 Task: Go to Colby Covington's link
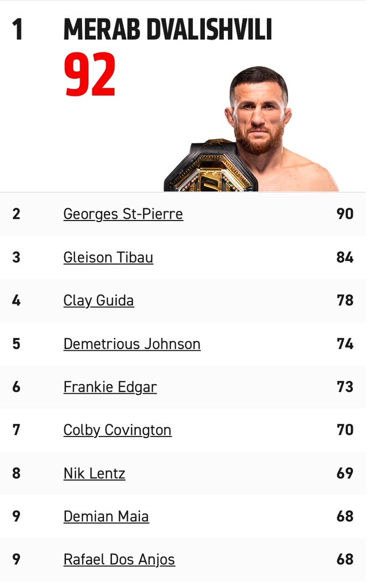pos(117,430)
